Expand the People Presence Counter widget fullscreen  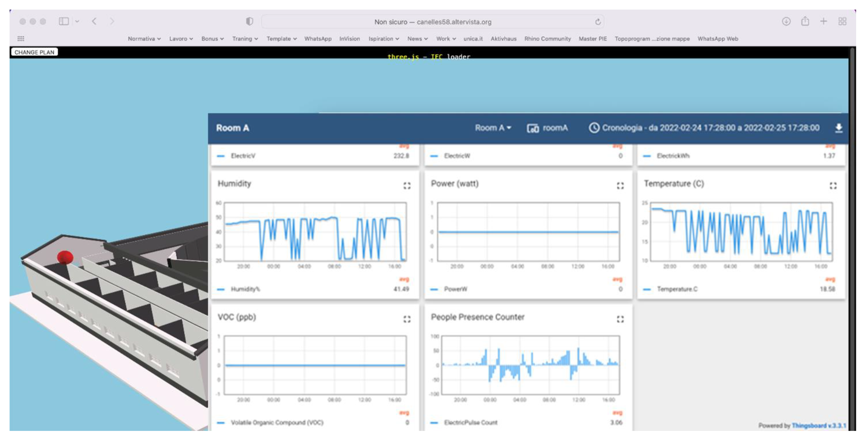[x=620, y=319]
